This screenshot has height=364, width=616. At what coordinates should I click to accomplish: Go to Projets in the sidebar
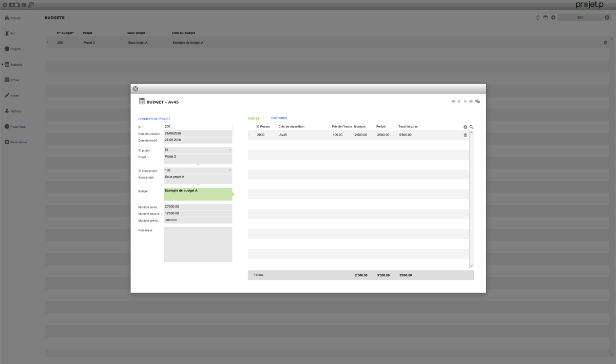pos(13,49)
